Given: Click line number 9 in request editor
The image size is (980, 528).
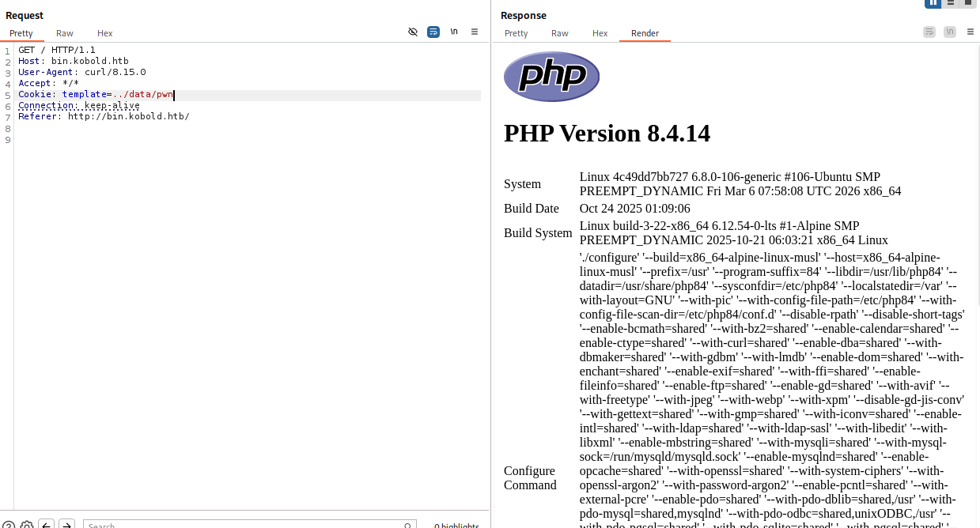Looking at the screenshot, I should coord(7,140).
